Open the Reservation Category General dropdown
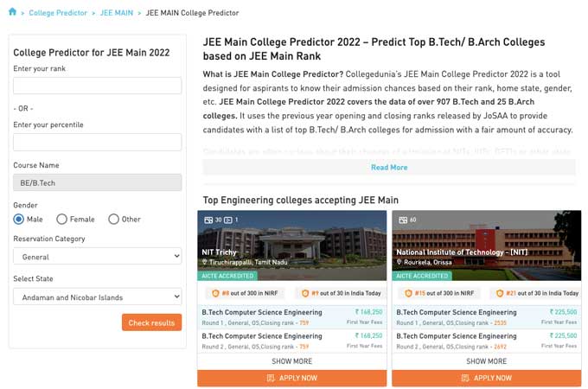Screen dimensions: 588x389 point(98,257)
